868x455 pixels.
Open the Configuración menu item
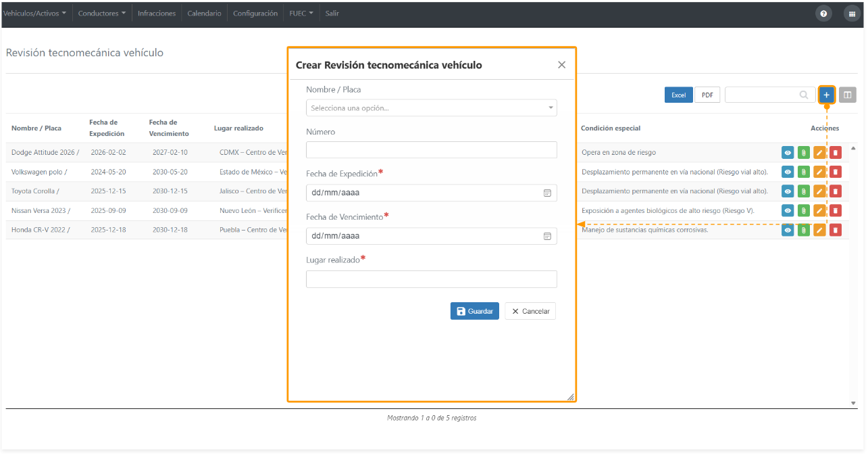tap(255, 14)
